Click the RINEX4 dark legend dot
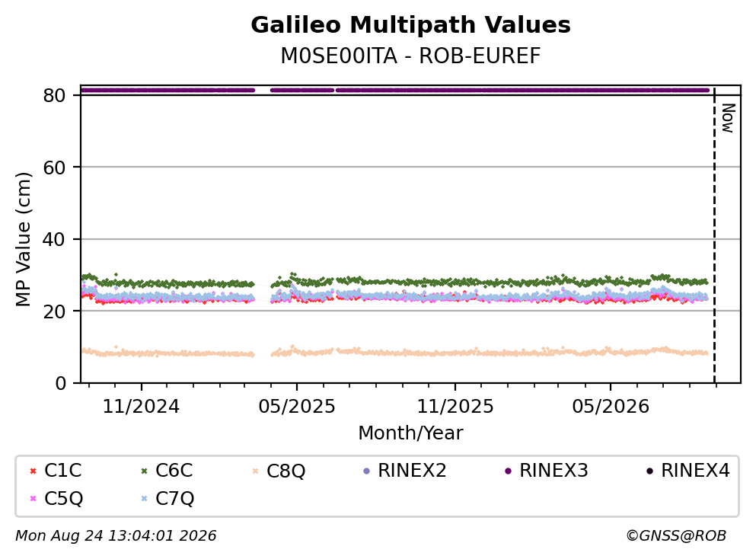Screen dimensions: 756x559 point(649,471)
